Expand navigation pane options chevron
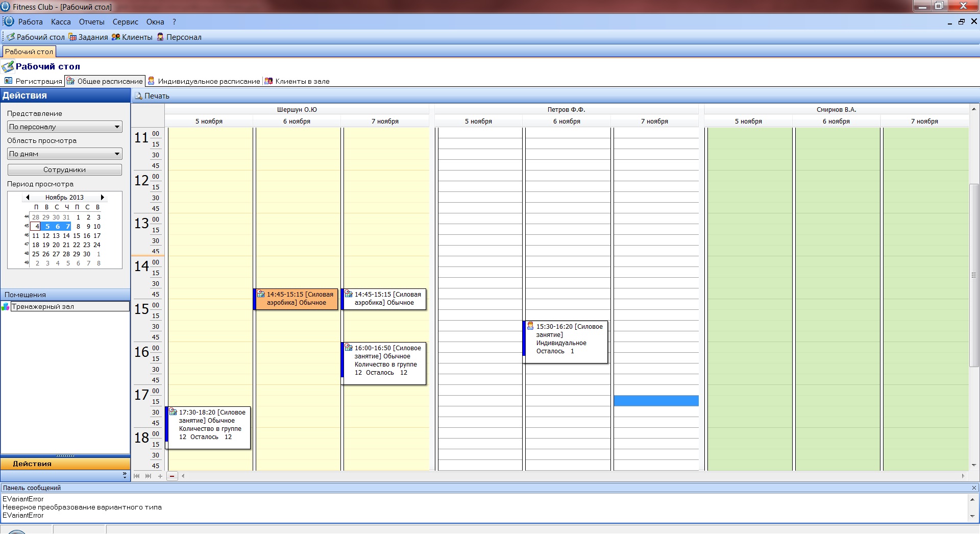 pyautogui.click(x=125, y=475)
